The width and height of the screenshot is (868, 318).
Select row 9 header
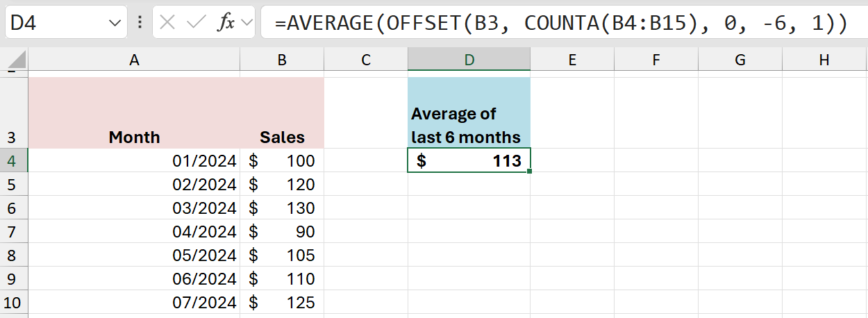(14, 278)
